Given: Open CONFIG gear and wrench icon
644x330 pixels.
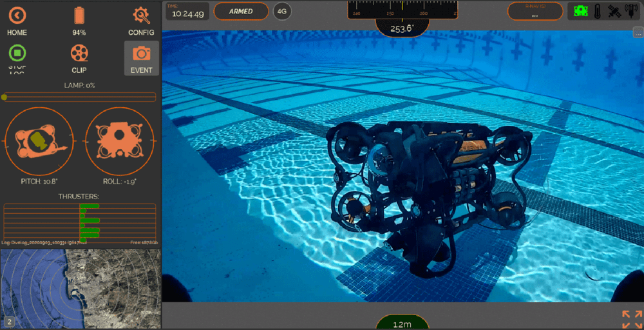Looking at the screenshot, I should point(141,15).
